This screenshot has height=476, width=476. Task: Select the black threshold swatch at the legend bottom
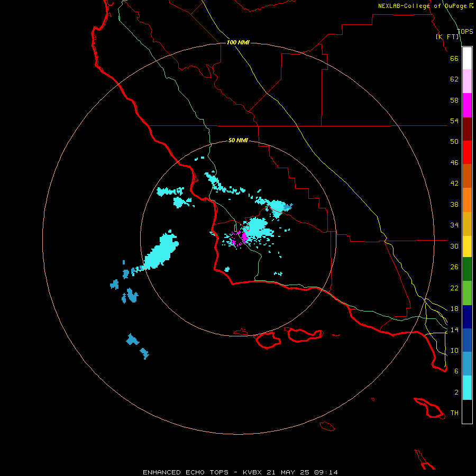(x=467, y=411)
